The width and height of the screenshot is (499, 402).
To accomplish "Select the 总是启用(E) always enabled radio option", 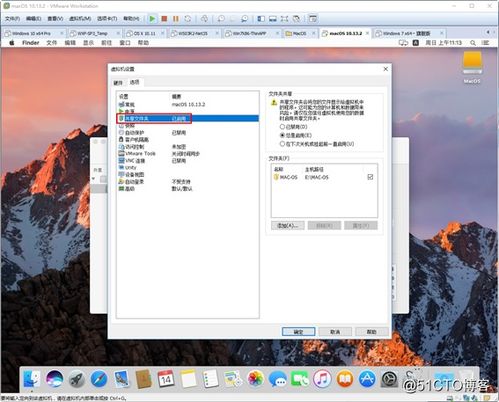I will [295, 135].
